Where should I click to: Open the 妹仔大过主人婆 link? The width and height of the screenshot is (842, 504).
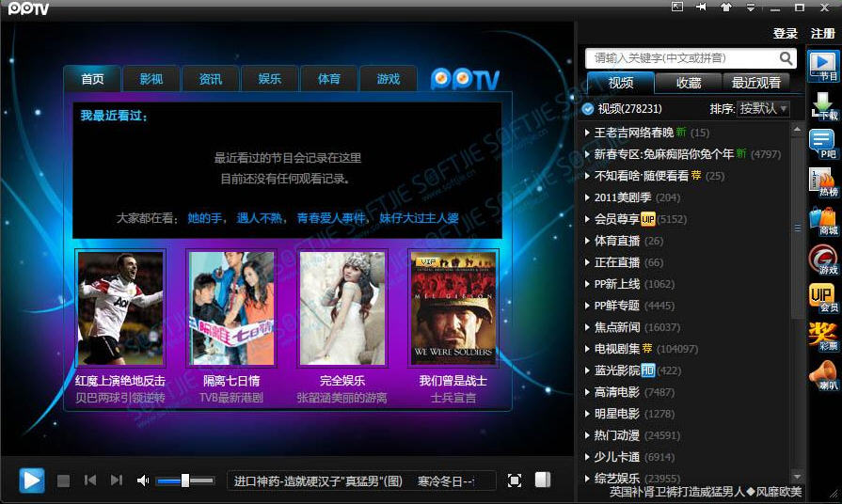coord(420,218)
